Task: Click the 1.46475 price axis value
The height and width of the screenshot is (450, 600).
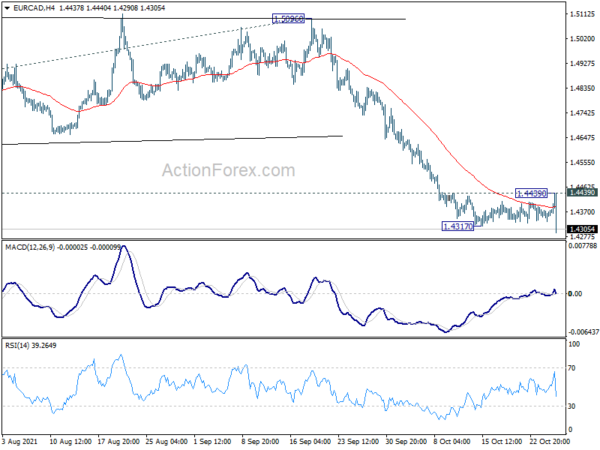Action: [x=582, y=138]
